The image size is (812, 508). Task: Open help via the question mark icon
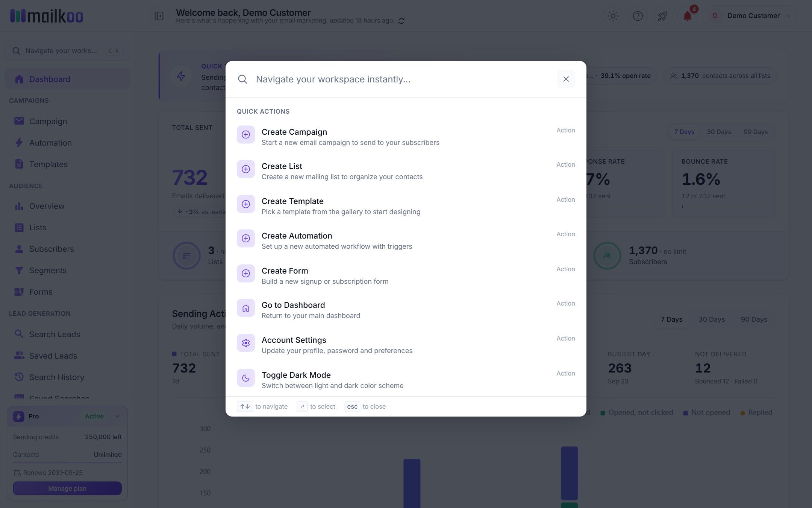tap(638, 16)
